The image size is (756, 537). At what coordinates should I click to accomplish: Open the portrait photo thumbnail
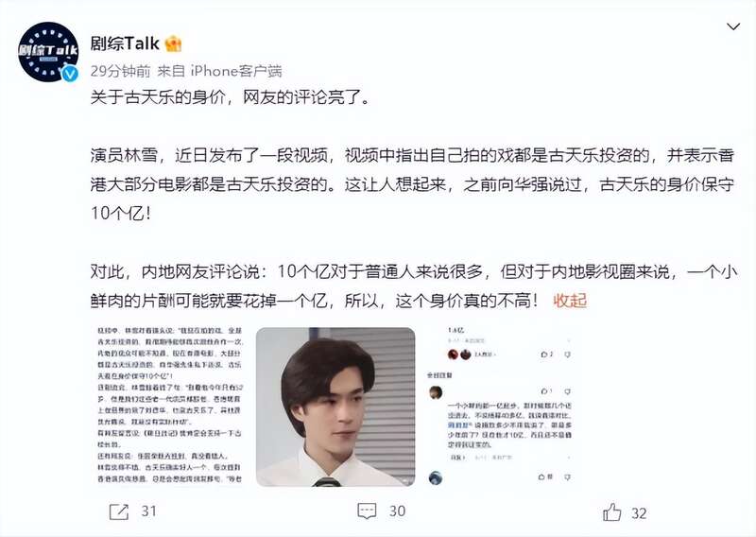pyautogui.click(x=335, y=407)
